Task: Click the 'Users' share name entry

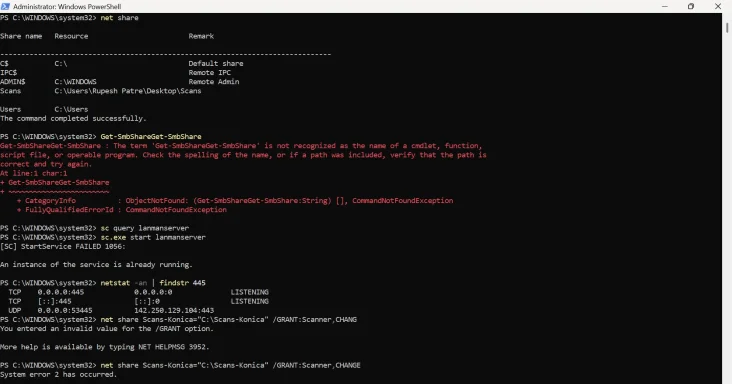Action: [x=10, y=109]
